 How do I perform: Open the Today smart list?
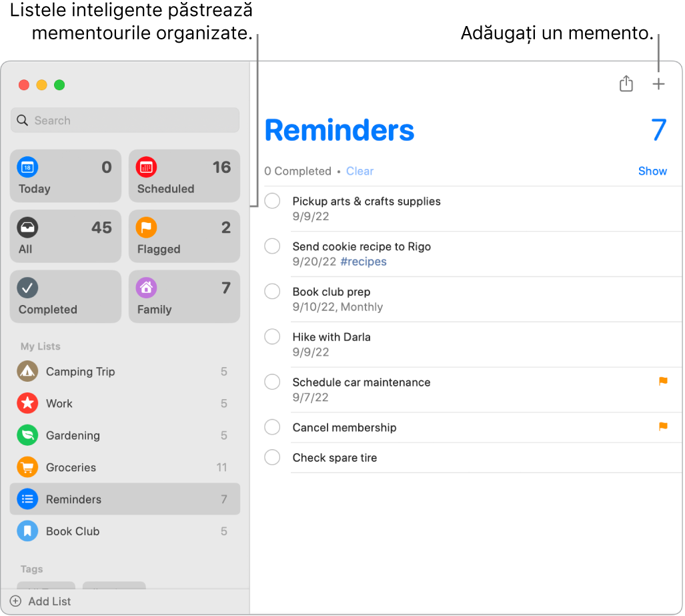pyautogui.click(x=65, y=176)
